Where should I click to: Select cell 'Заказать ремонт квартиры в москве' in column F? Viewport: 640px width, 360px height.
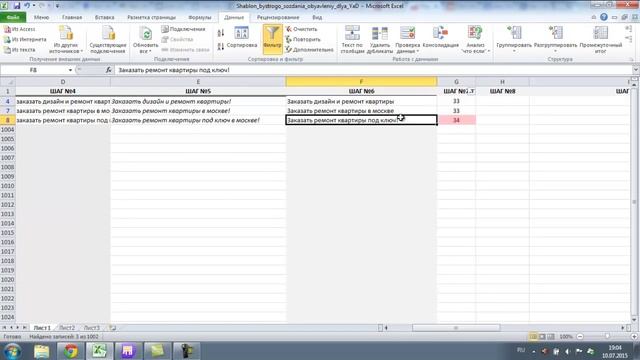click(361, 111)
